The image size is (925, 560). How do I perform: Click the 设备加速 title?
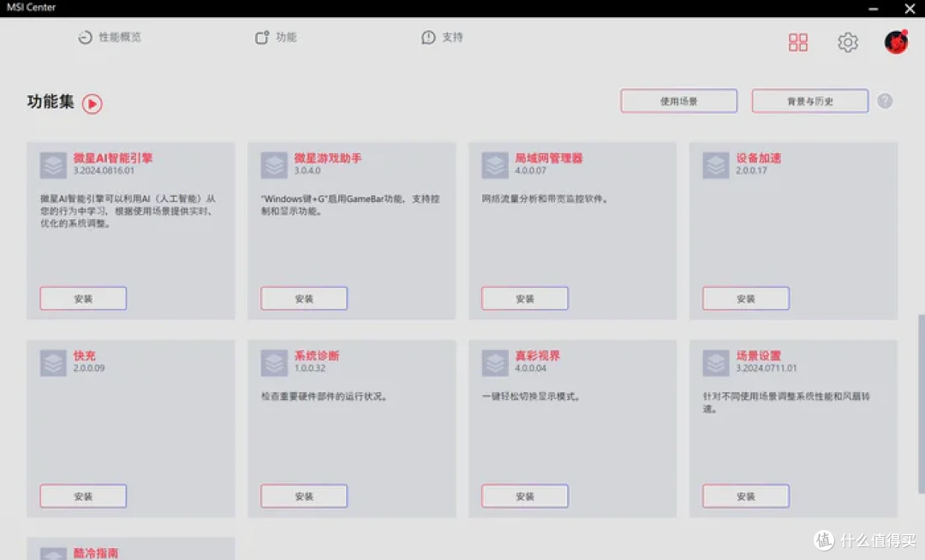coord(759,158)
